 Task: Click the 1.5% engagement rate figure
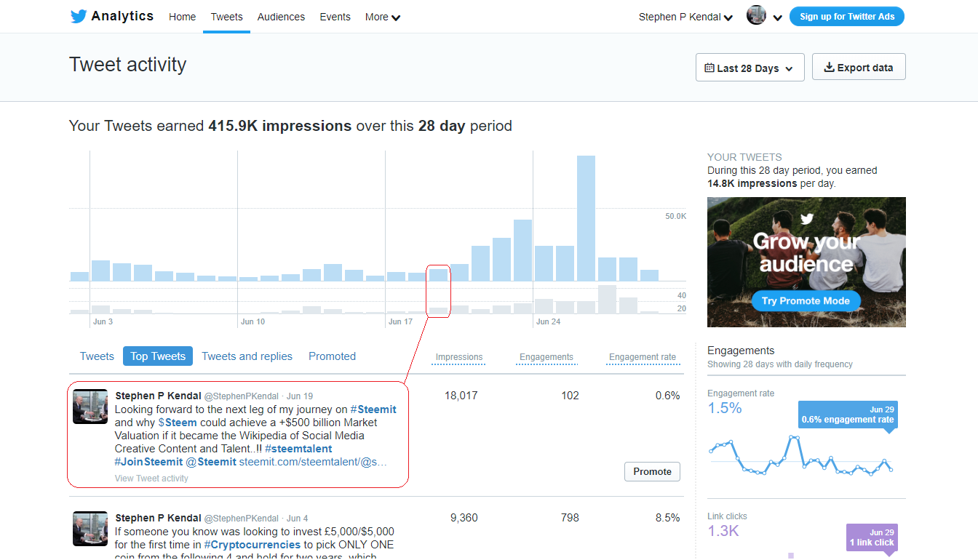point(725,408)
